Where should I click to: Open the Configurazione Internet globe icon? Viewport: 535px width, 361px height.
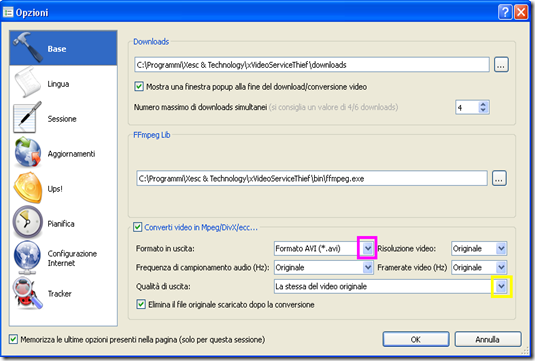tap(27, 258)
